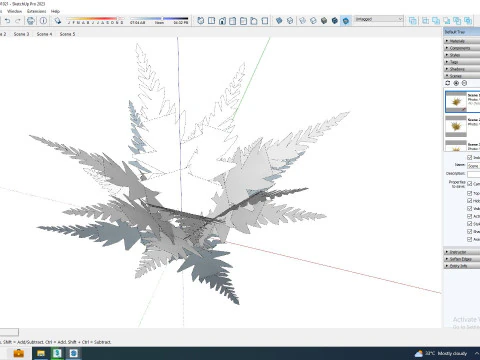Toggle Camera Location property checkbox
The height and width of the screenshot is (360, 480).
point(470,184)
